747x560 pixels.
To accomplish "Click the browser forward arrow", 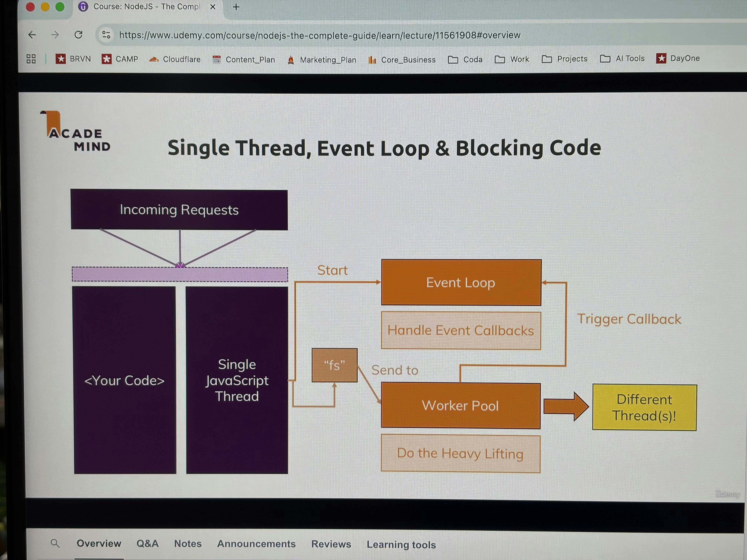I will tap(55, 35).
